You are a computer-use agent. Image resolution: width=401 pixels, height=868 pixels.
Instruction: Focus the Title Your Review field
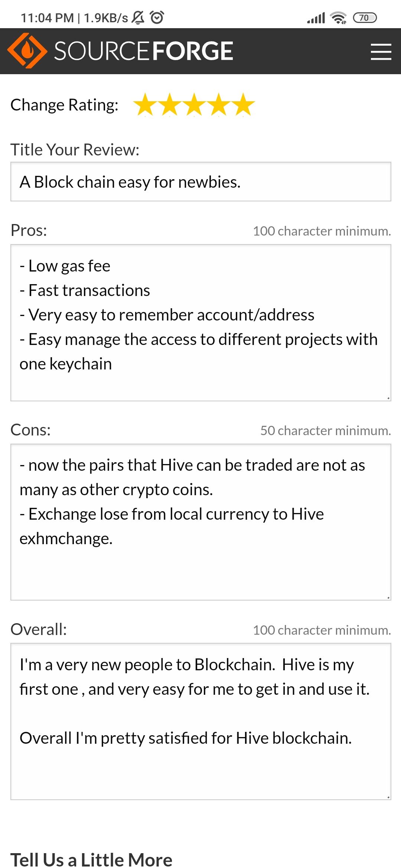201,182
